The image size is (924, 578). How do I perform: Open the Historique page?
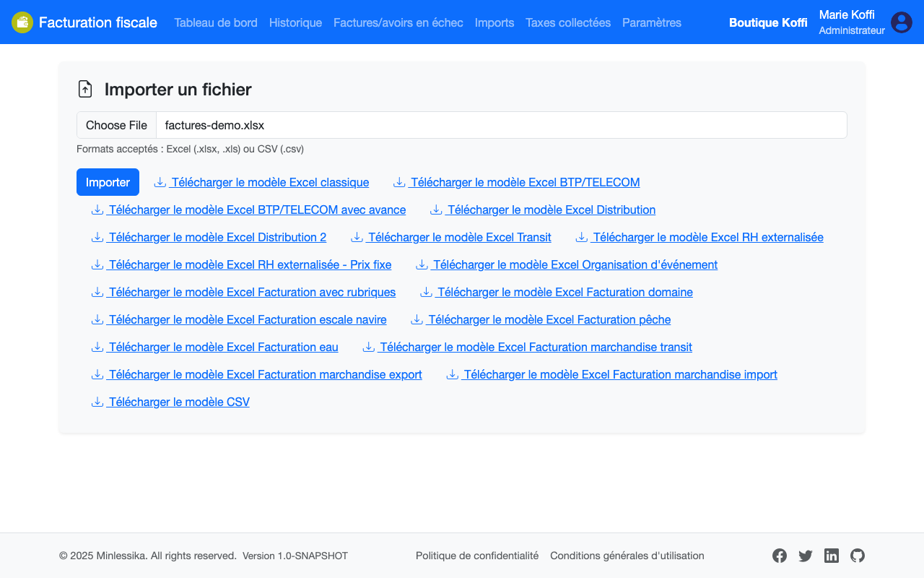295,22
